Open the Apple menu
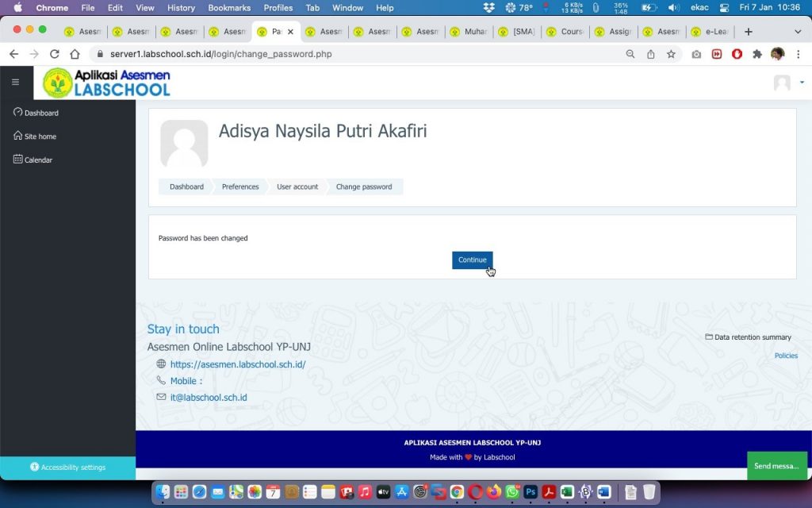 [17, 8]
